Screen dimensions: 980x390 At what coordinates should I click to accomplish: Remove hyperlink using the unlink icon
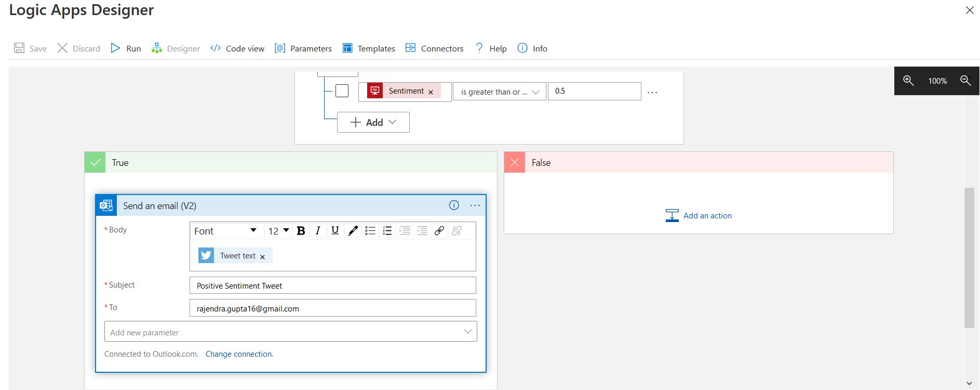(x=457, y=231)
